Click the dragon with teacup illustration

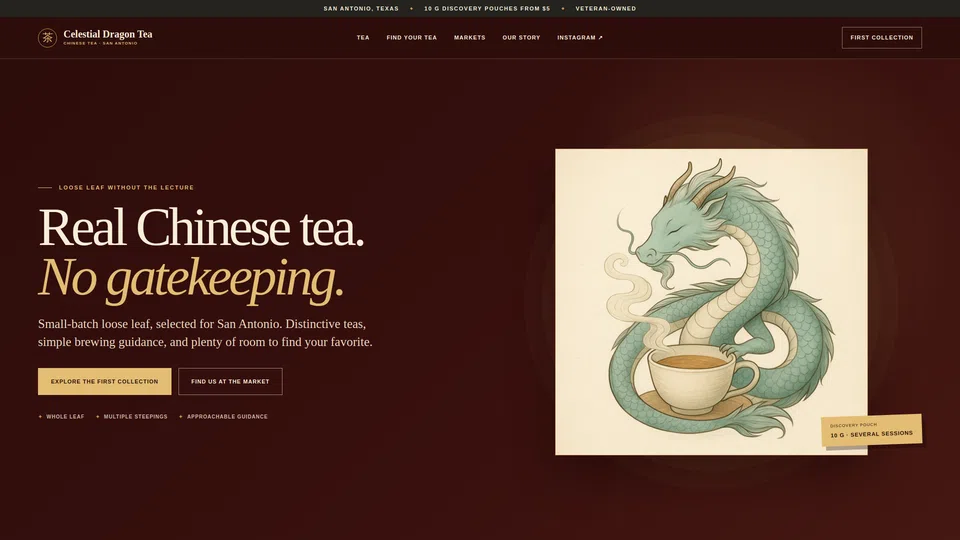(711, 302)
